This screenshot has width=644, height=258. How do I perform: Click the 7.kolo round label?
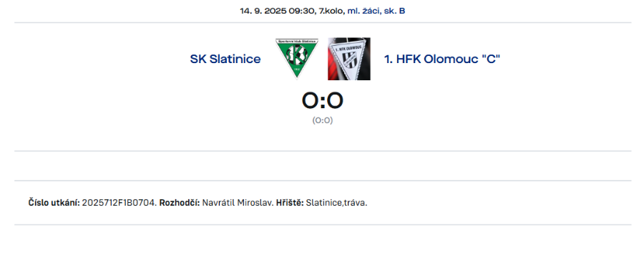(x=331, y=11)
